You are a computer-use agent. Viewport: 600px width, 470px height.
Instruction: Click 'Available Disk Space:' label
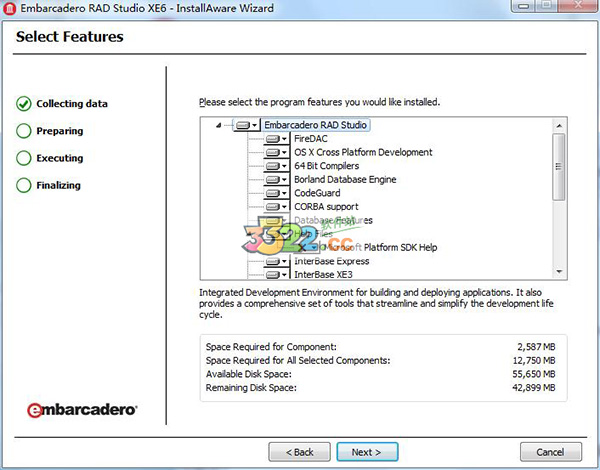click(x=249, y=374)
